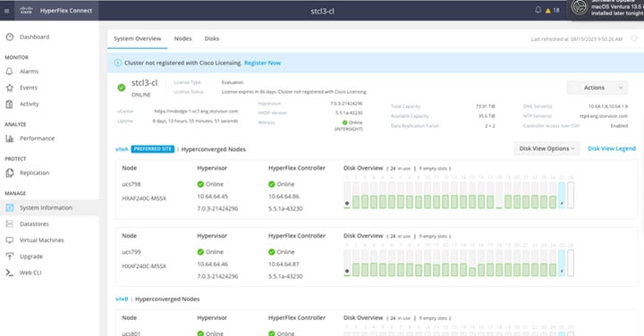Click the Upgrade arrow icon
Viewport: 644px width, 336px height.
10,256
